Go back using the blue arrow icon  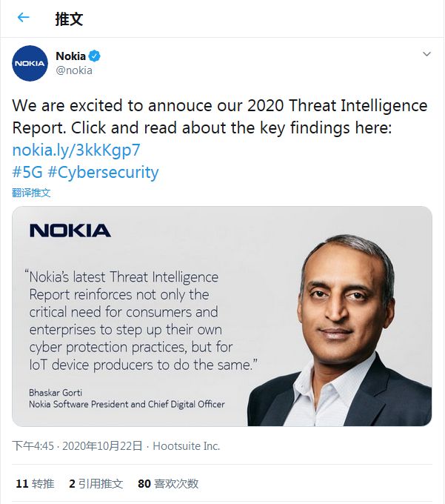(x=24, y=17)
